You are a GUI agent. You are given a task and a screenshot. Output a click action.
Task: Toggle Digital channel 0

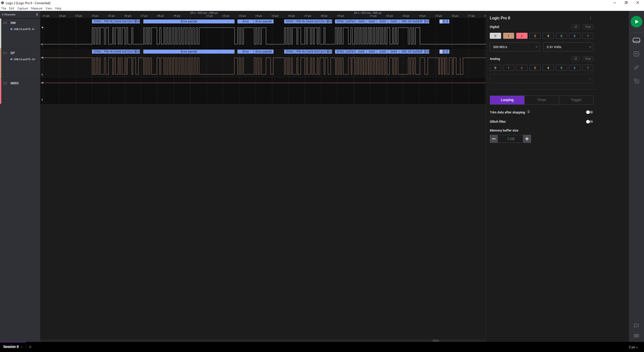(496, 35)
